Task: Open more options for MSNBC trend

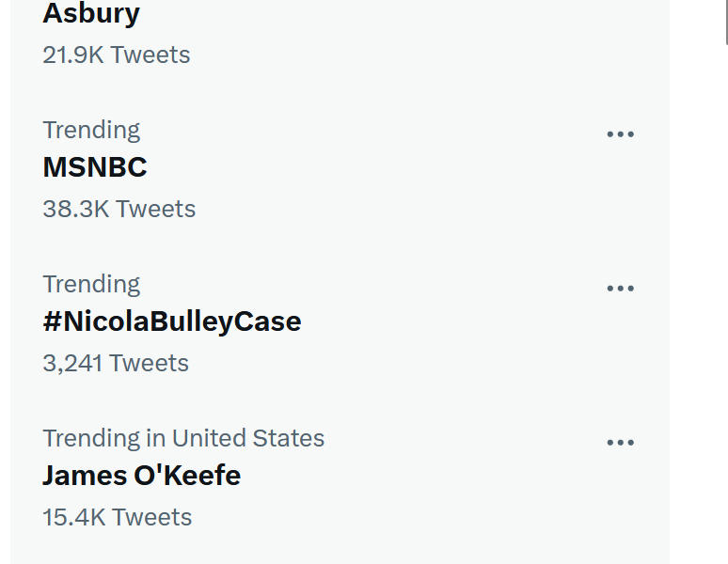Action: [x=620, y=134]
